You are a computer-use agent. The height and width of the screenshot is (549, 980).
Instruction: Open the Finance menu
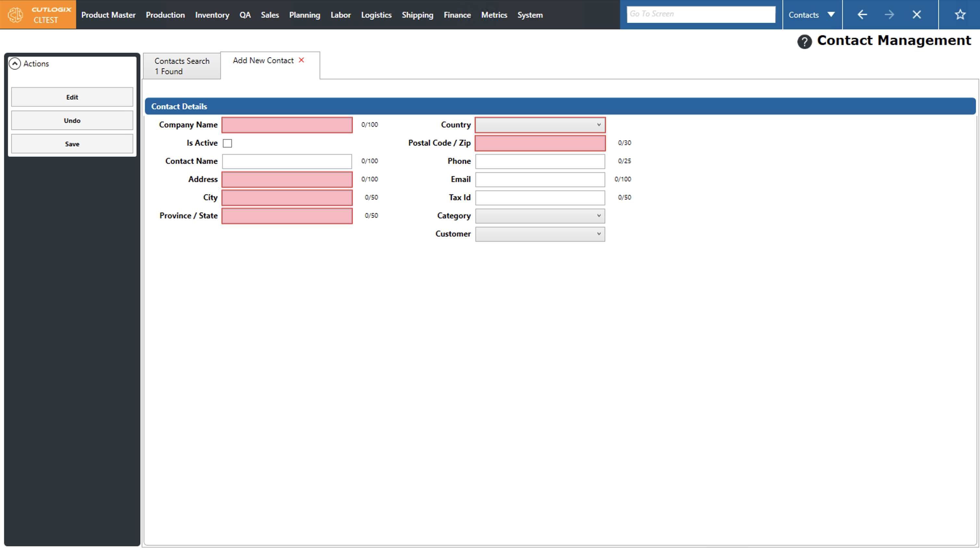pyautogui.click(x=457, y=15)
